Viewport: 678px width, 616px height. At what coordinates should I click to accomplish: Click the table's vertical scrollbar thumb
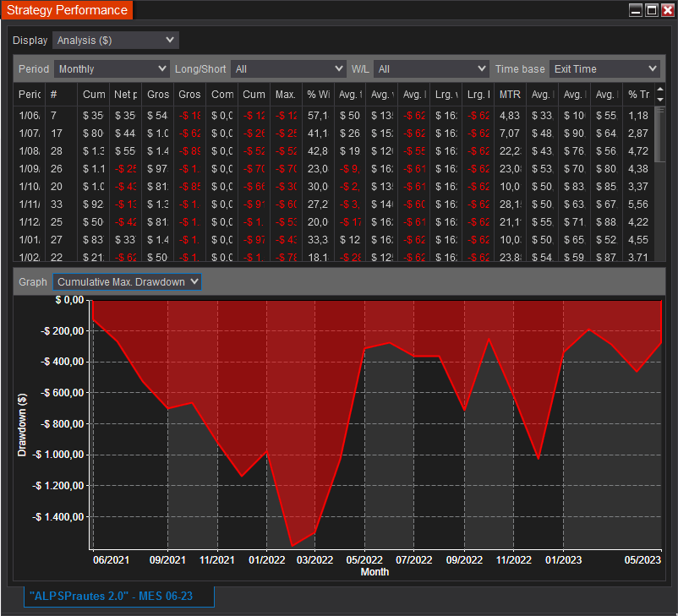(x=660, y=134)
